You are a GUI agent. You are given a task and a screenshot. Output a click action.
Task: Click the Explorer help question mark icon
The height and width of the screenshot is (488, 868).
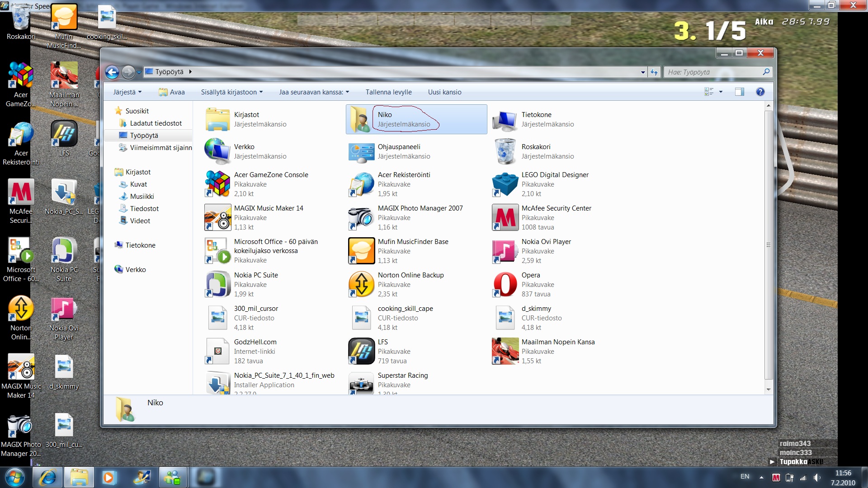coord(760,92)
